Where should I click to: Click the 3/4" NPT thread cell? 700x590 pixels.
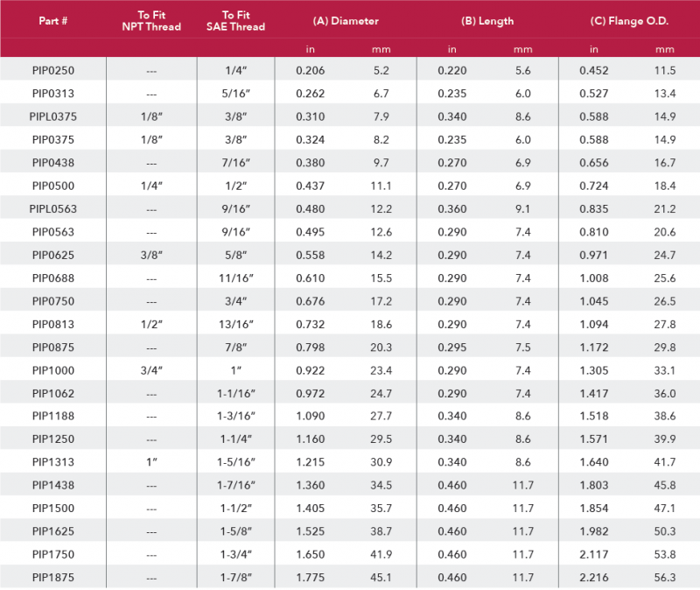click(151, 369)
